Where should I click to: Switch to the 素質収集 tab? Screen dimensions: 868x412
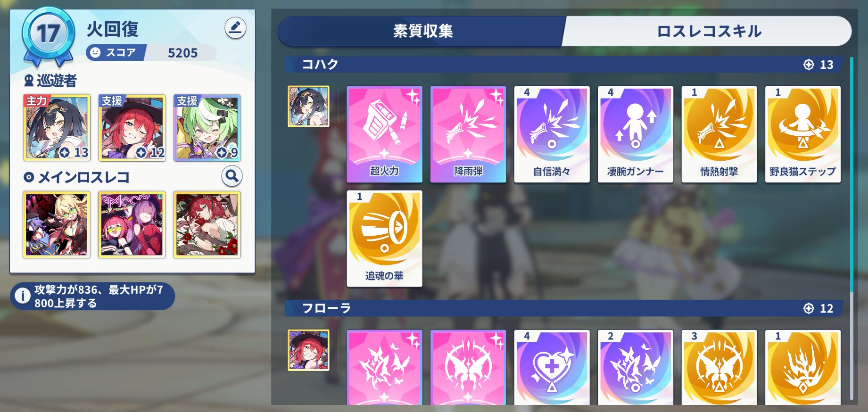(x=422, y=31)
